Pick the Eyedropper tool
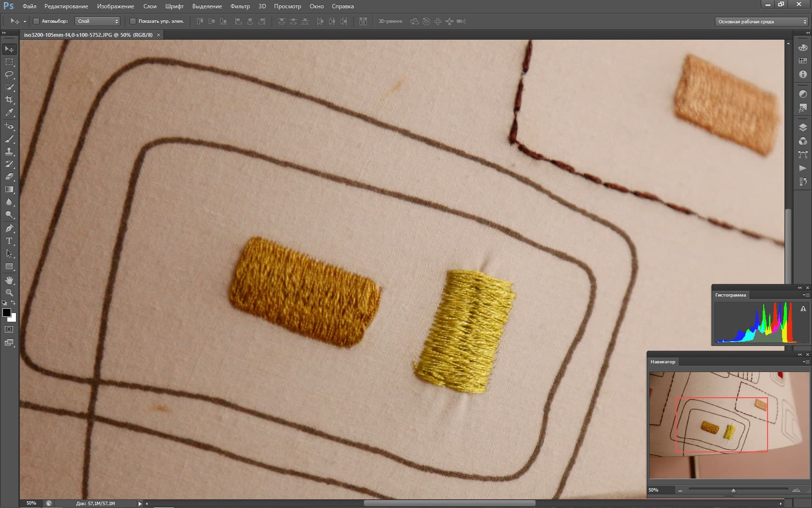Viewport: 812px width, 508px height. pyautogui.click(x=9, y=112)
